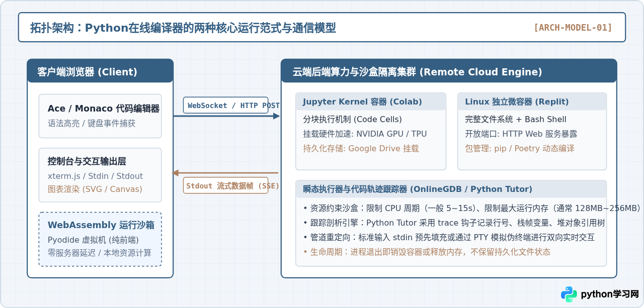The image size is (644, 308).
Task: Click the 分块执行机制 (Code Cells) line
Action: [x=352, y=120]
